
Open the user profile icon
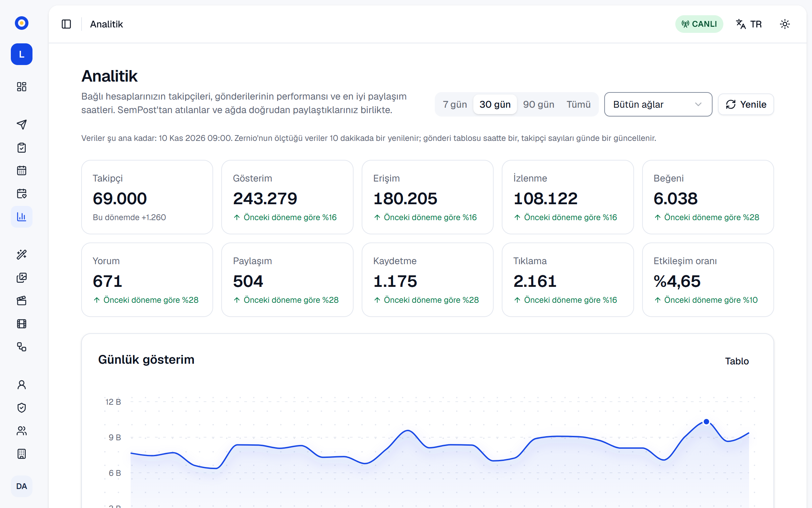tap(22, 385)
